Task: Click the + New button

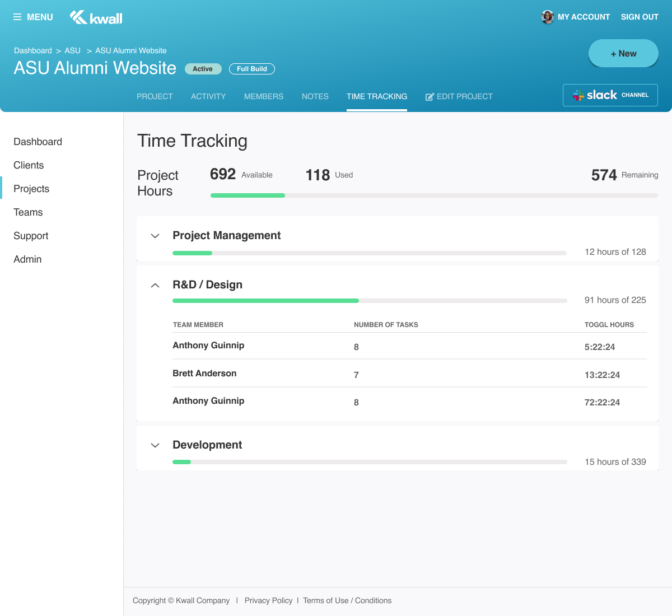Action: tap(623, 54)
